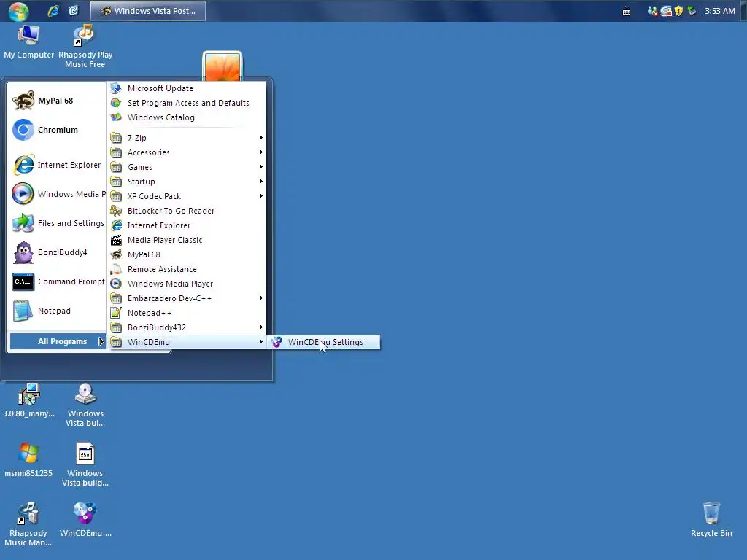The image size is (747, 560).
Task: Open Internet Explorer pinned Start item
Action: pyautogui.click(x=57, y=165)
